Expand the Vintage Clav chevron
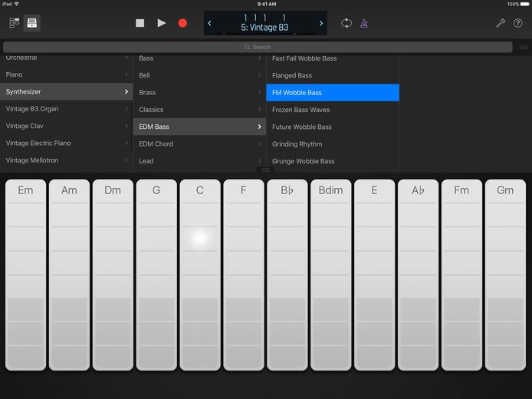 (126, 126)
